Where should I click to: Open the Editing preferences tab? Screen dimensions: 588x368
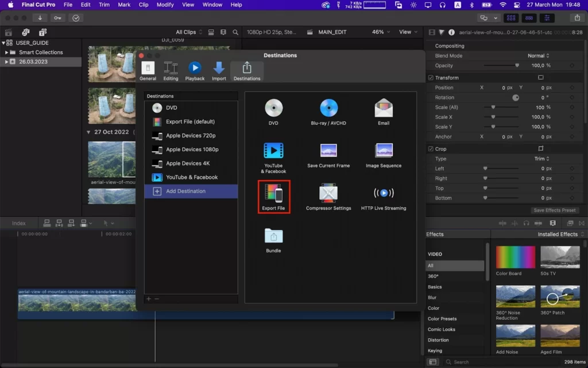(x=171, y=71)
